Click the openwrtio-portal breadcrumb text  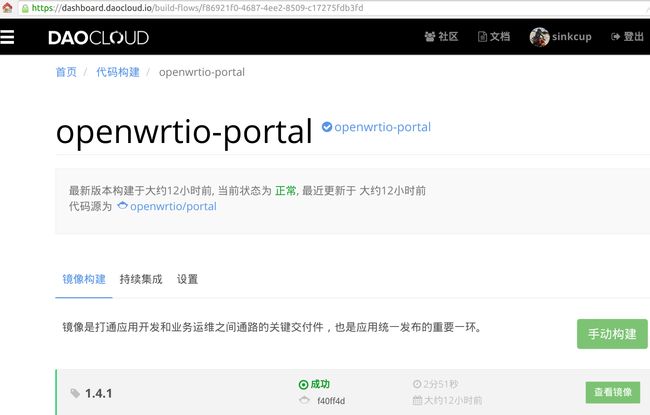point(202,72)
